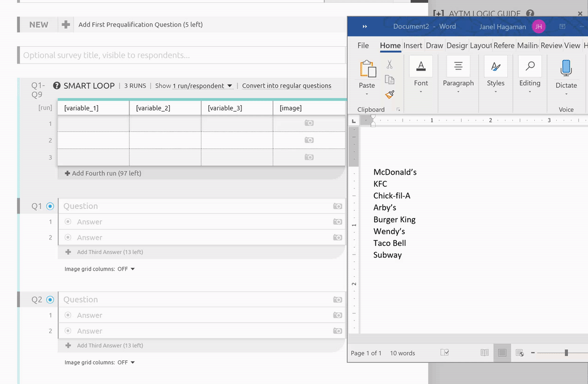Switch to the Layout tab
Viewport: 588px width, 384px height.
[481, 46]
